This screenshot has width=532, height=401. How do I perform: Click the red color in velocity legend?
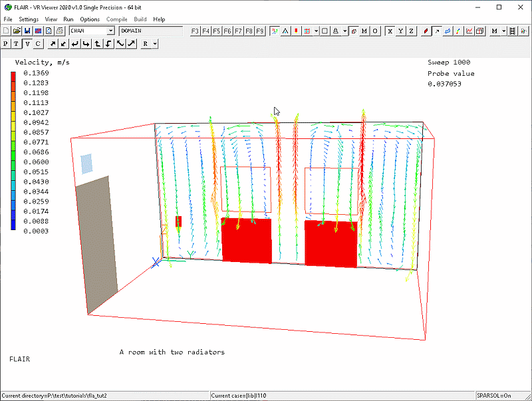(14, 74)
